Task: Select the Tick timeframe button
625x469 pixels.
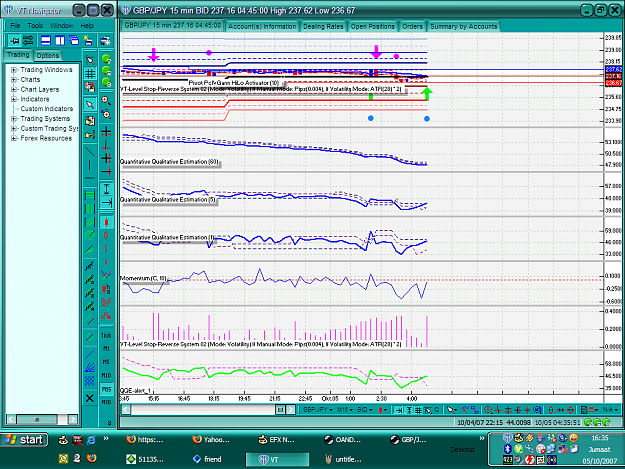Action: coord(106,336)
